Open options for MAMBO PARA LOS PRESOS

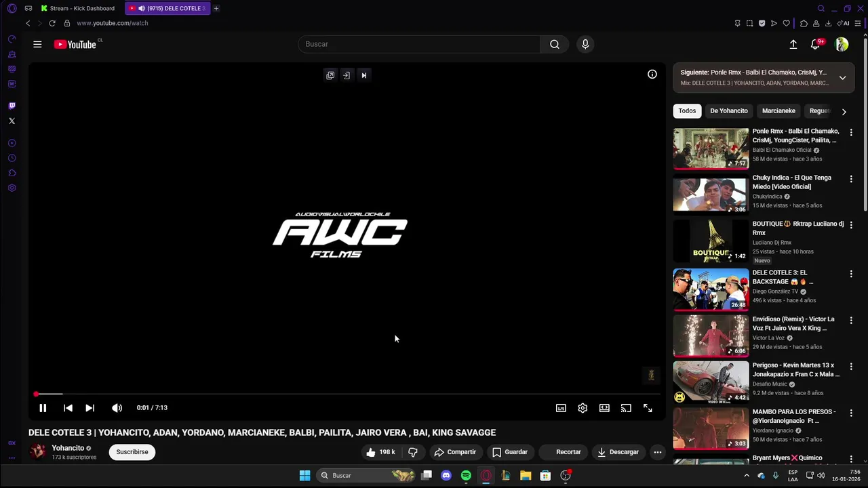coord(851,413)
